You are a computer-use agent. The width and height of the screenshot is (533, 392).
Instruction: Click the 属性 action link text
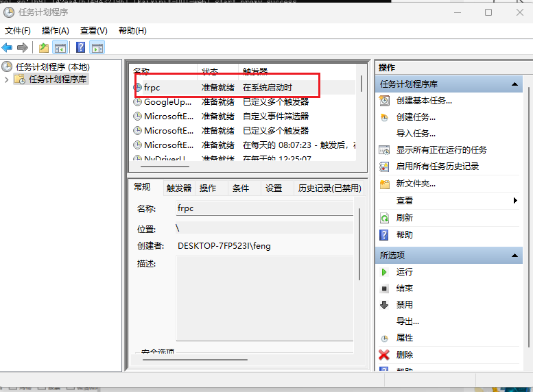tap(405, 338)
